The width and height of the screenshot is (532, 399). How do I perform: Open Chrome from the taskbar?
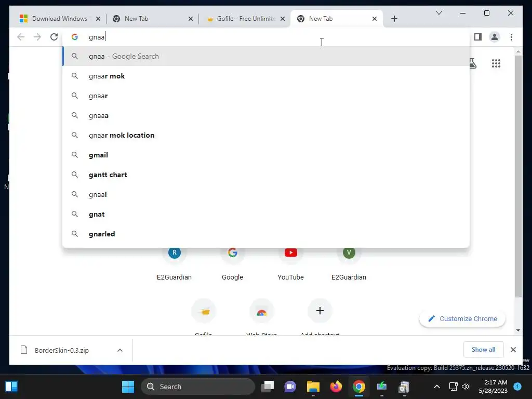(358, 387)
